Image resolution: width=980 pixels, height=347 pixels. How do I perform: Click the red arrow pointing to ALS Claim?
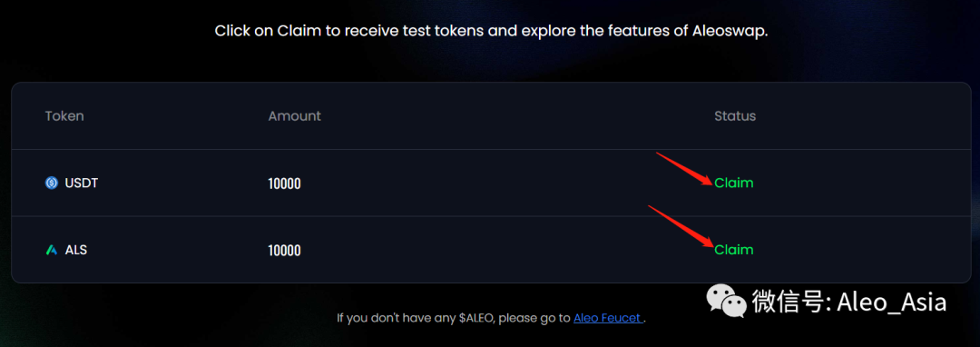tap(681, 226)
